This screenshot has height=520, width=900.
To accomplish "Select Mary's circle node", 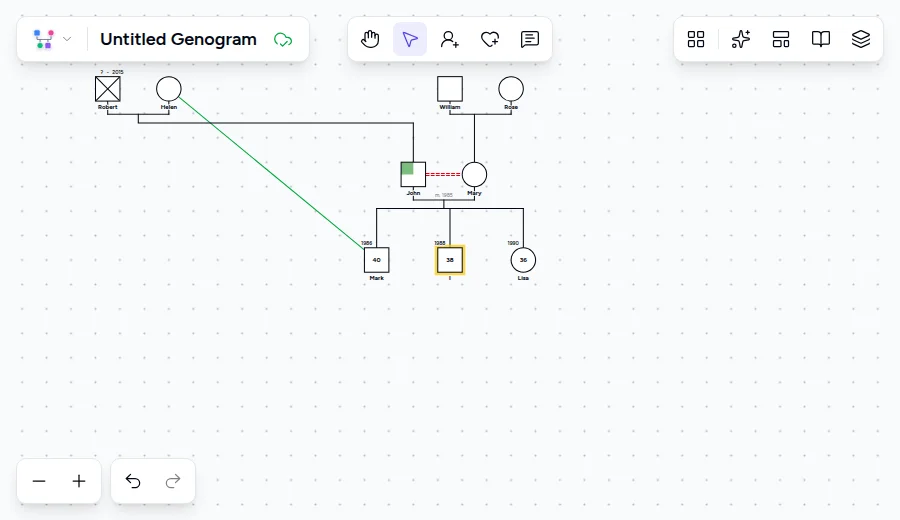I will (474, 174).
